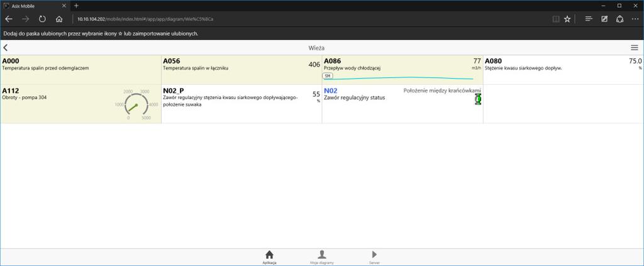The image size is (644, 266).
Task: Go back with the browser back arrow
Action: click(9, 19)
